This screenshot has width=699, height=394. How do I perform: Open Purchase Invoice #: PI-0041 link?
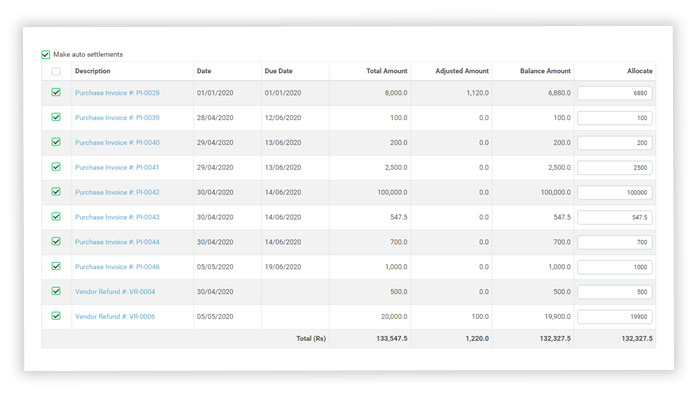click(x=117, y=168)
